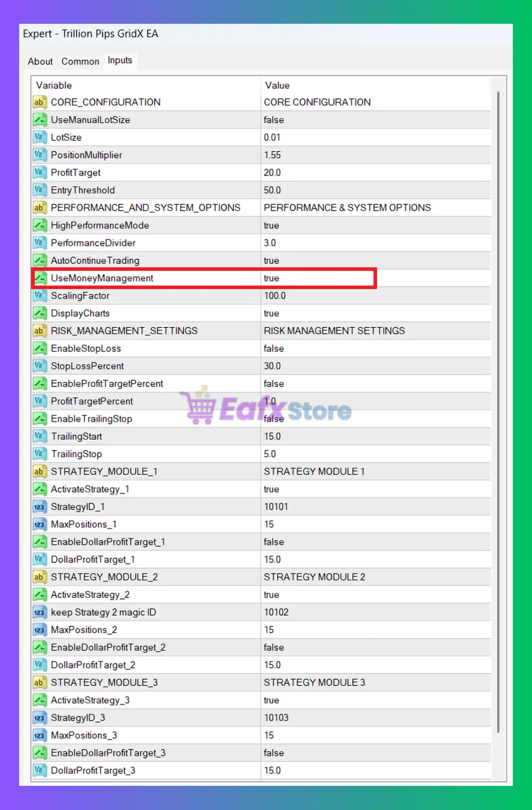Click the ProfitTarget value field 20.0
This screenshot has width=532, height=810.
point(272,173)
